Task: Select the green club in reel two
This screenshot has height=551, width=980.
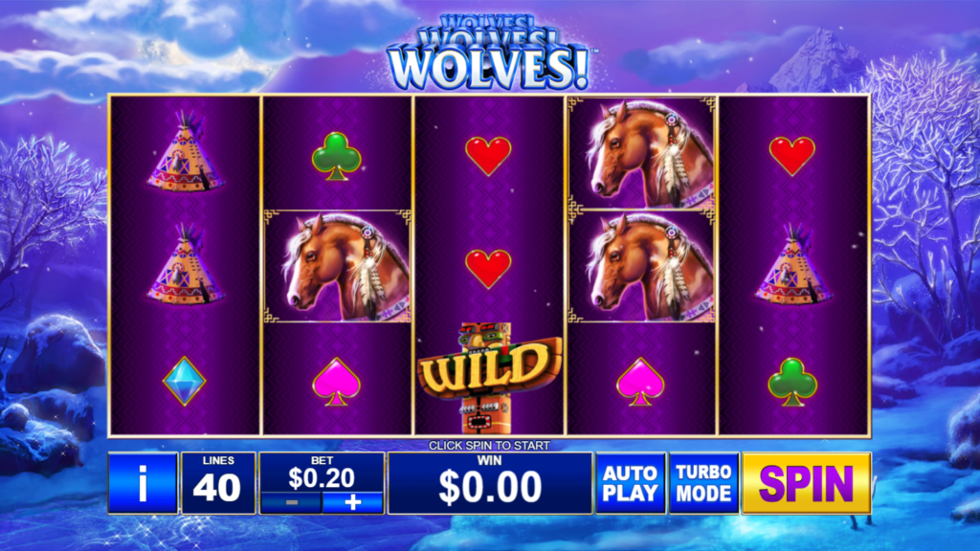Action: pos(336,156)
